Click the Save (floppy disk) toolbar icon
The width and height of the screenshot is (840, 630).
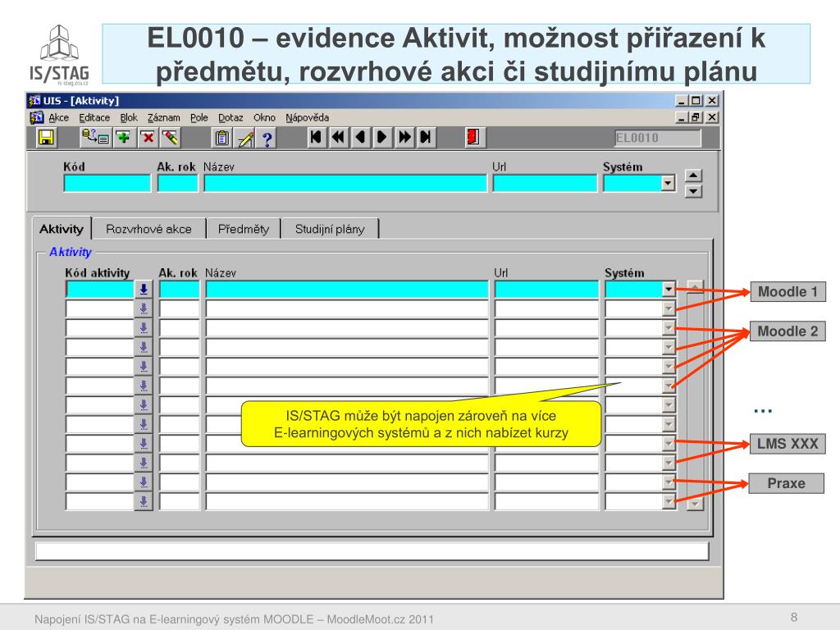pyautogui.click(x=46, y=138)
